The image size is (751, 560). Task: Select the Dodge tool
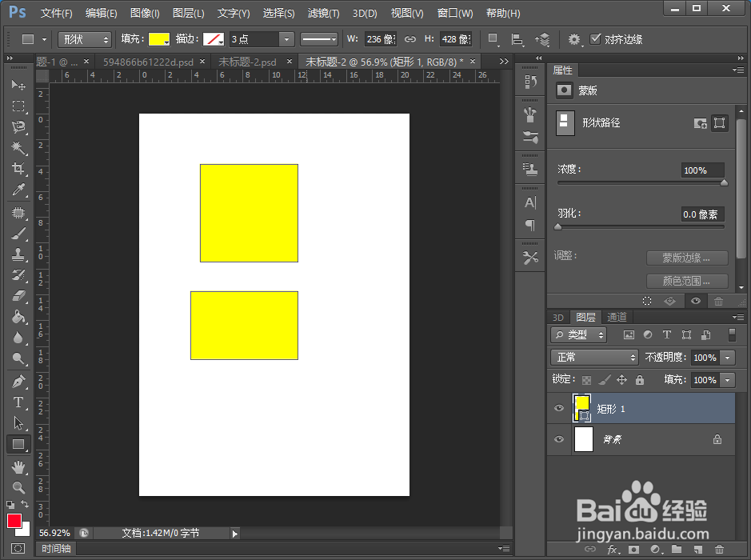pyautogui.click(x=18, y=358)
